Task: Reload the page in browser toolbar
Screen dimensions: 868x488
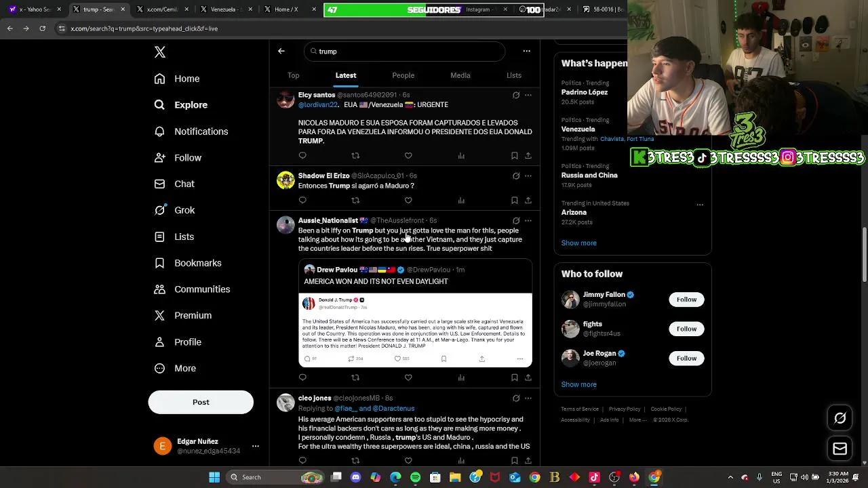Action: pyautogui.click(x=42, y=28)
